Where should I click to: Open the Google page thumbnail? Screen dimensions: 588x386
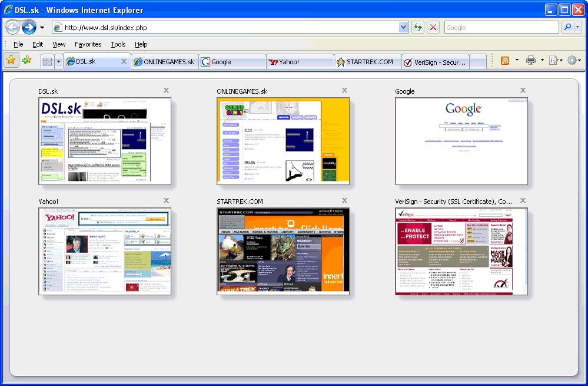[x=461, y=141]
